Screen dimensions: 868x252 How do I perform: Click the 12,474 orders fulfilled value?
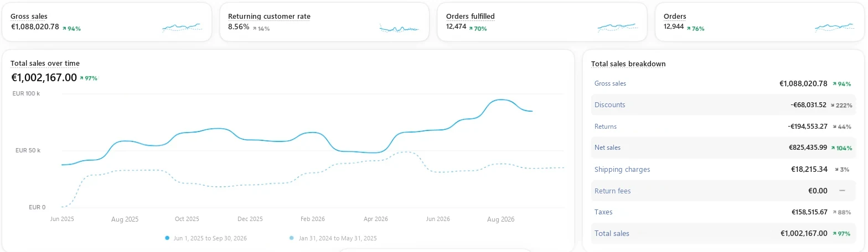(456, 27)
